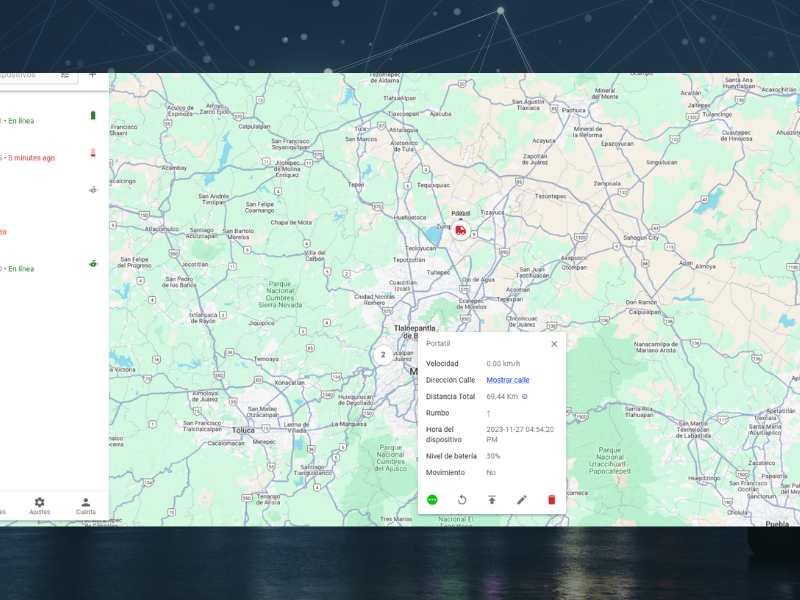
Task: Click the upload command icon in Portatil popup
Action: tap(492, 499)
